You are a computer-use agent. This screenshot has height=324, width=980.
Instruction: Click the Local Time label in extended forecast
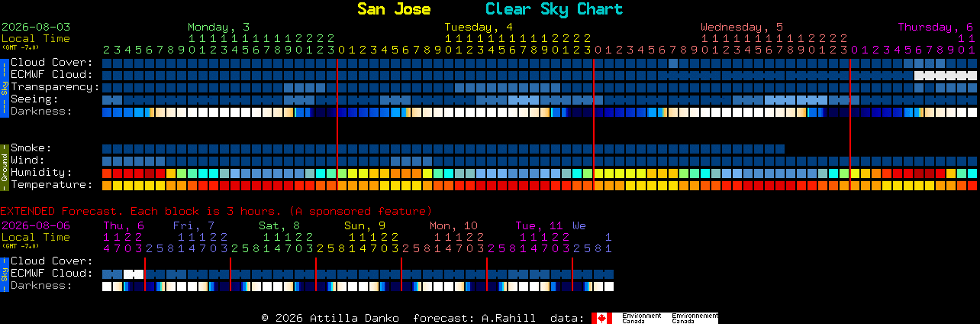(x=36, y=237)
